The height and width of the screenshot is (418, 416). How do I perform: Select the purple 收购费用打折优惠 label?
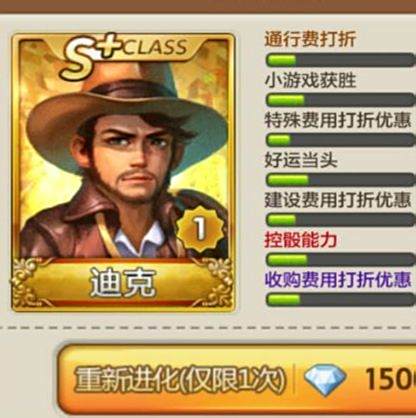338,280
